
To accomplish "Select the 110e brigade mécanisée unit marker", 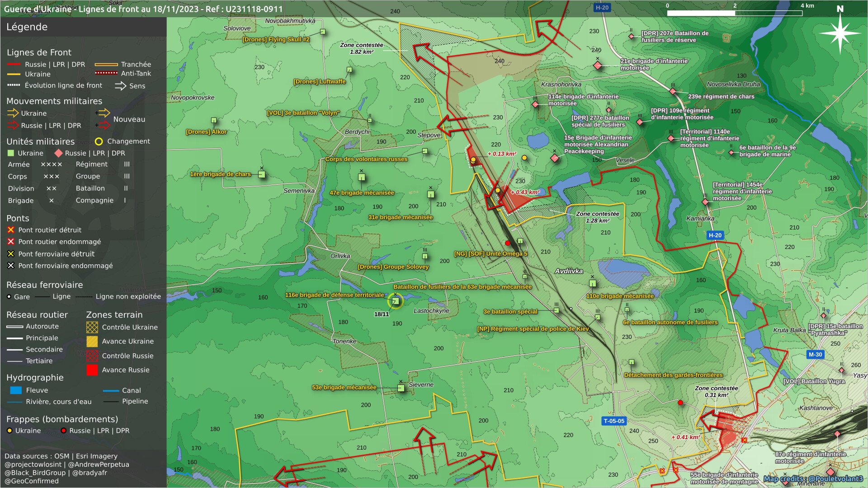I will coord(592,283).
